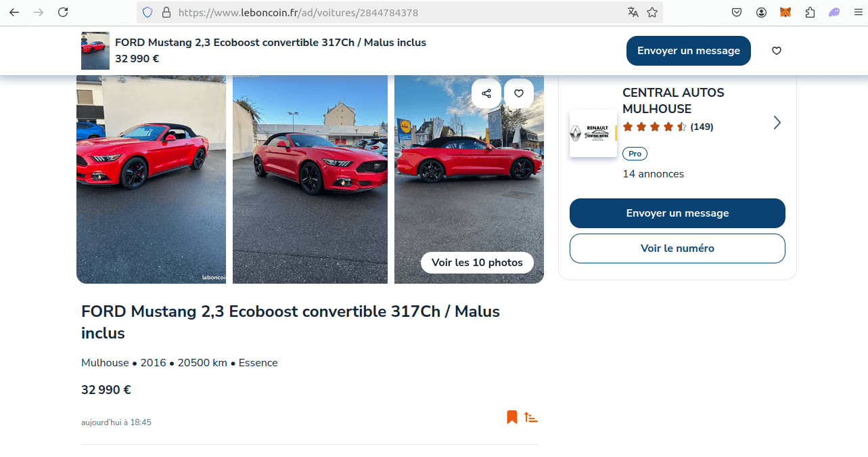
Task: Click the sticky header price
Action: click(137, 59)
